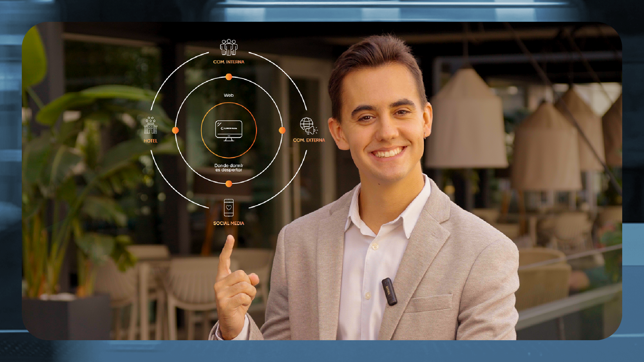Click the Web text in the diagram
This screenshot has height=362, width=644.
(x=229, y=96)
